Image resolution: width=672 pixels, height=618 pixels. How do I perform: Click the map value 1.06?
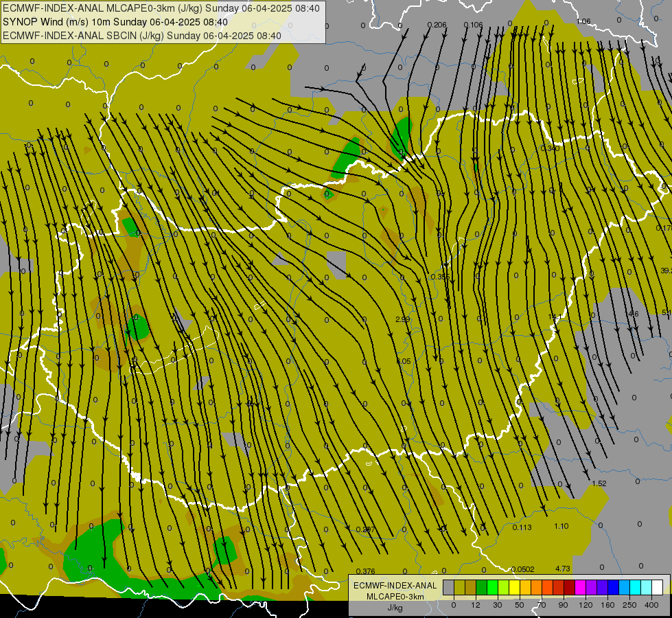[583, 21]
